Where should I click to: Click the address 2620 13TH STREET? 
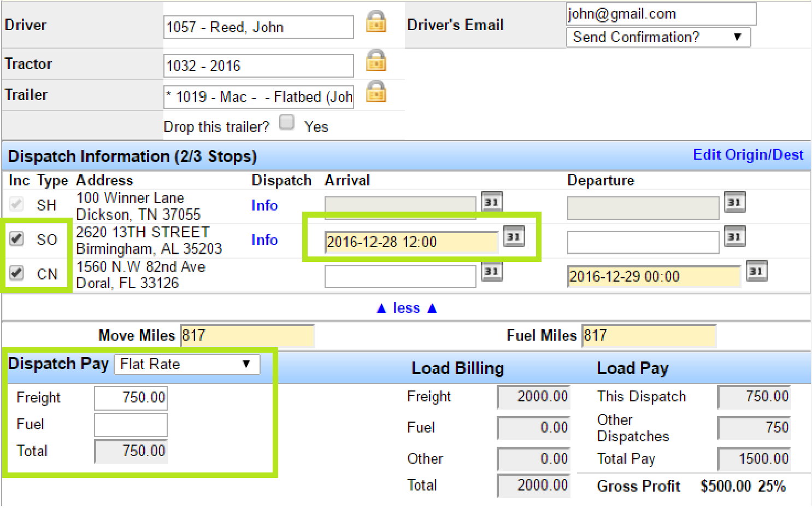(143, 232)
